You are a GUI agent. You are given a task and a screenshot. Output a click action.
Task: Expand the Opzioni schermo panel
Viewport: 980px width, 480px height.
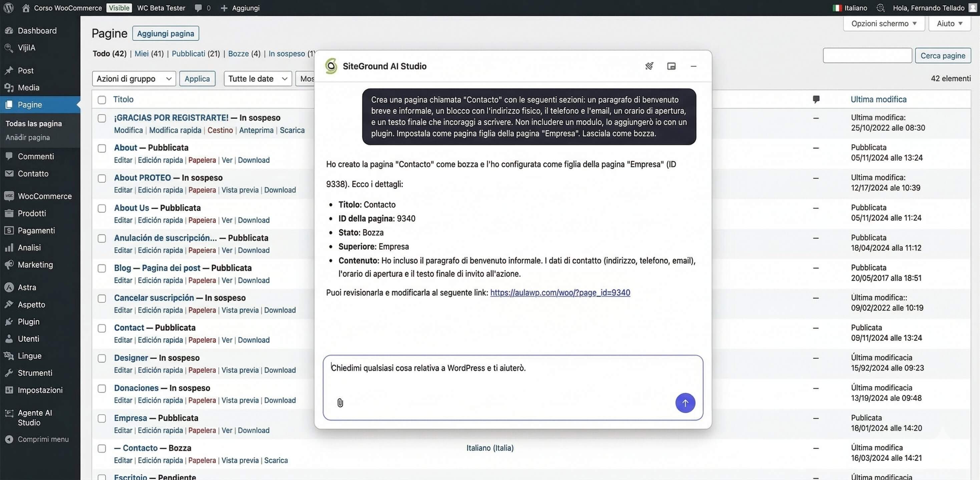[x=883, y=23]
